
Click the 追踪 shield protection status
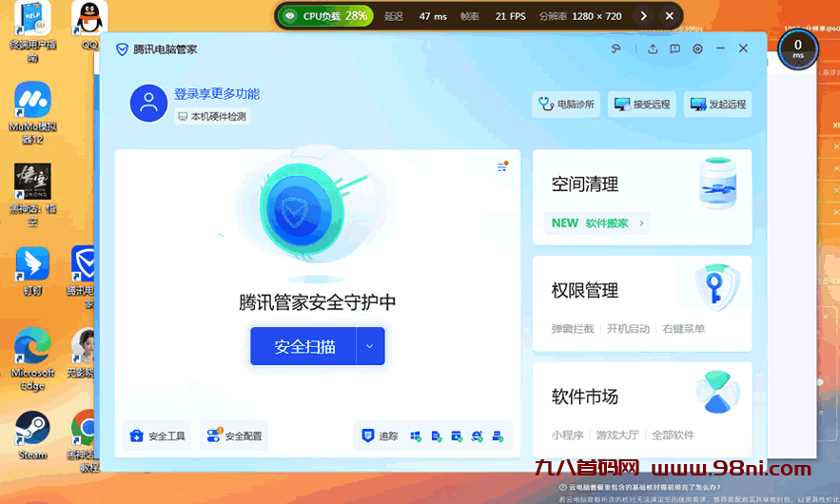[x=380, y=436]
